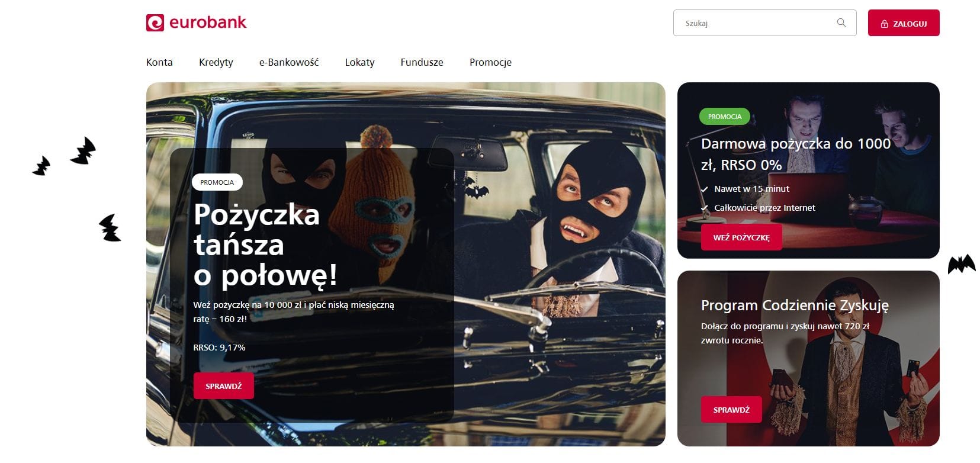Viewport: 980px width, 463px height.
Task: Click the small bat icon far left
Action: tap(41, 166)
